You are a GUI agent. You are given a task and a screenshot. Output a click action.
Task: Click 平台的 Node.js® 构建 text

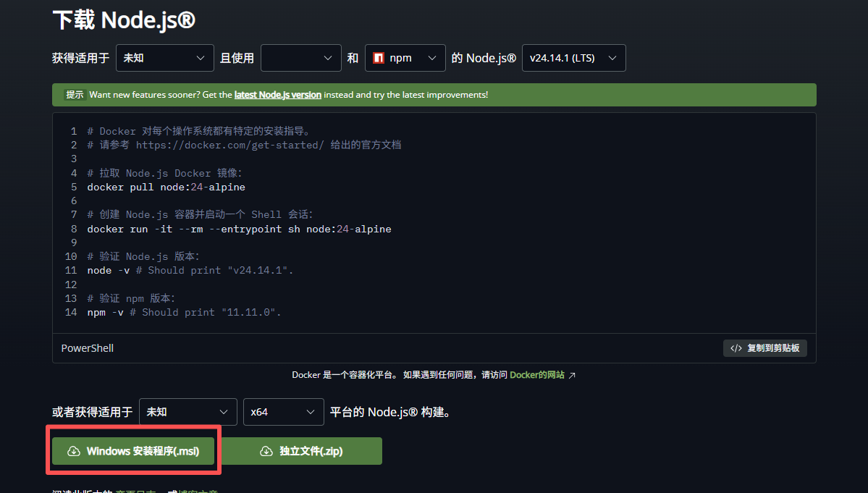click(390, 412)
